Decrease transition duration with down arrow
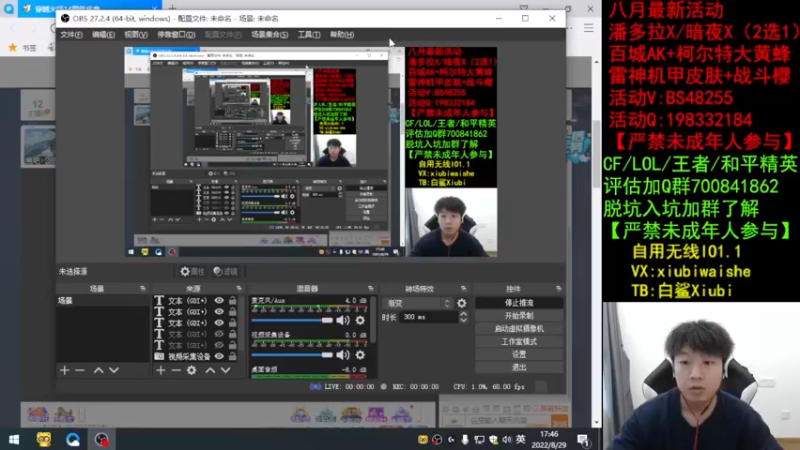 pos(463,320)
